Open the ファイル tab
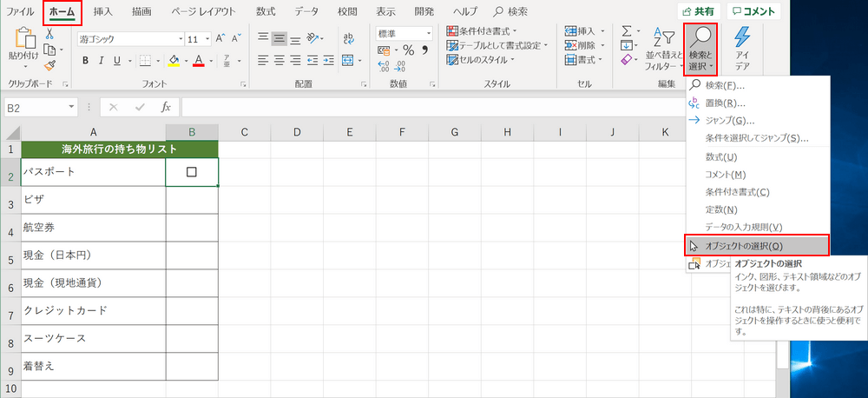Screen dimensions: 868x398 click(x=20, y=11)
